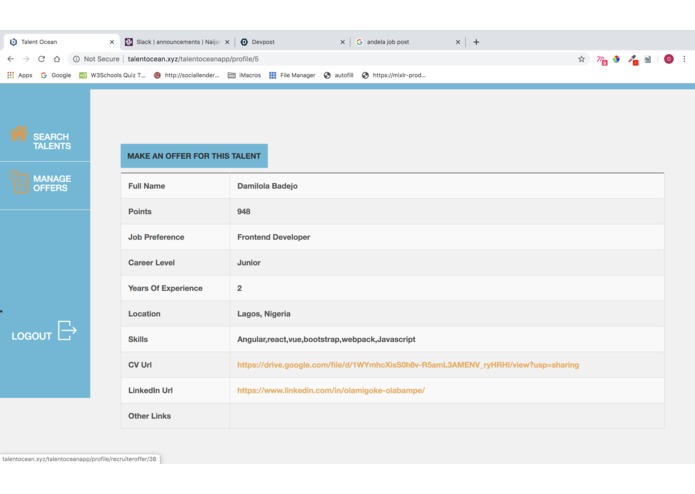Click the LOGOUT text in sidebar
This screenshot has width=695, height=494.
(31, 336)
